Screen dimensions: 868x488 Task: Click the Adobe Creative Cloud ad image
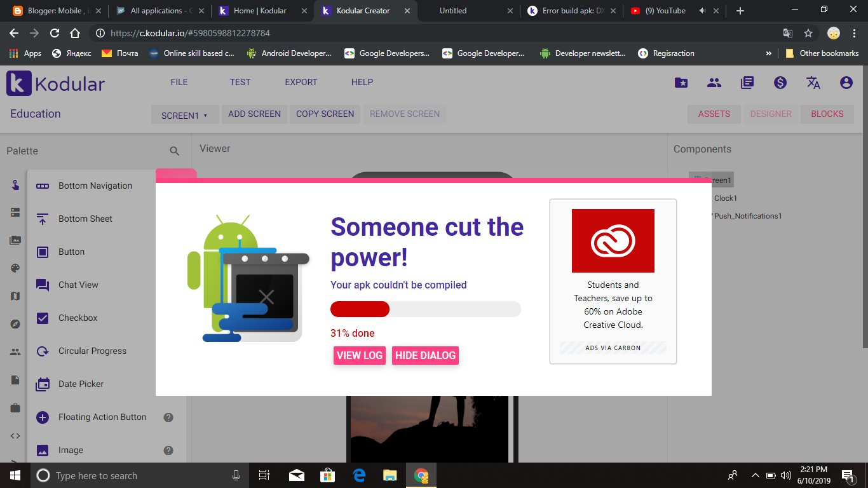click(613, 241)
